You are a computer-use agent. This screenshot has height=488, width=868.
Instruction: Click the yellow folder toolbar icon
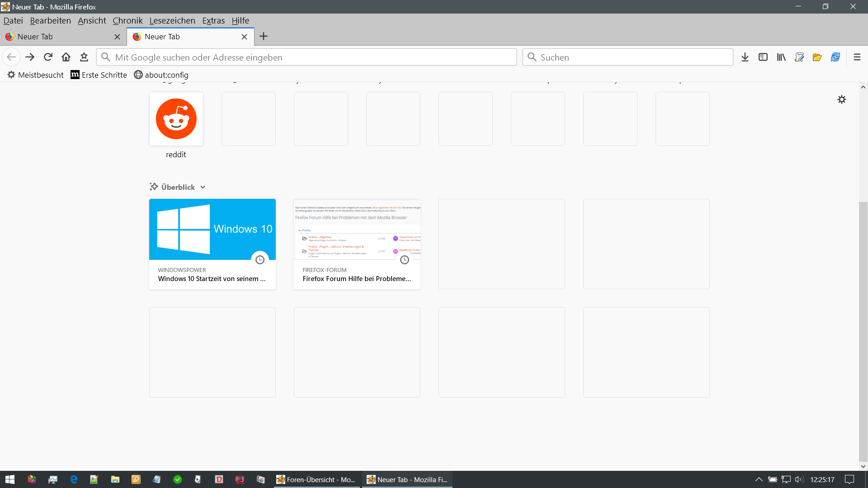817,57
